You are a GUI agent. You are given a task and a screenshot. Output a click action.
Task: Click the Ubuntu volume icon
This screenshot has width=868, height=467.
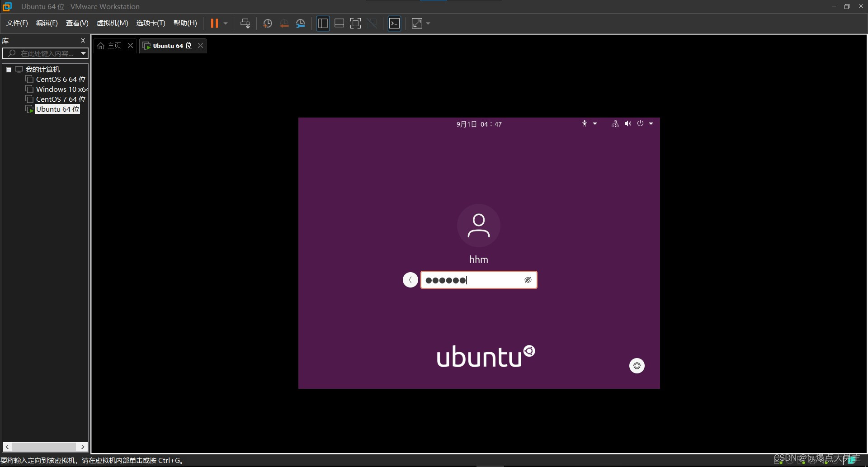(627, 124)
